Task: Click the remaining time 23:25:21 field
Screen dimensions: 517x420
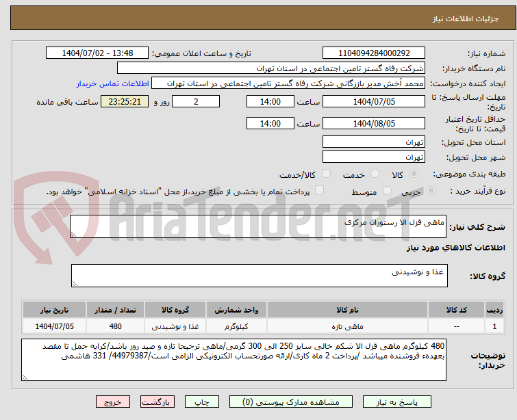Action: coord(125,101)
